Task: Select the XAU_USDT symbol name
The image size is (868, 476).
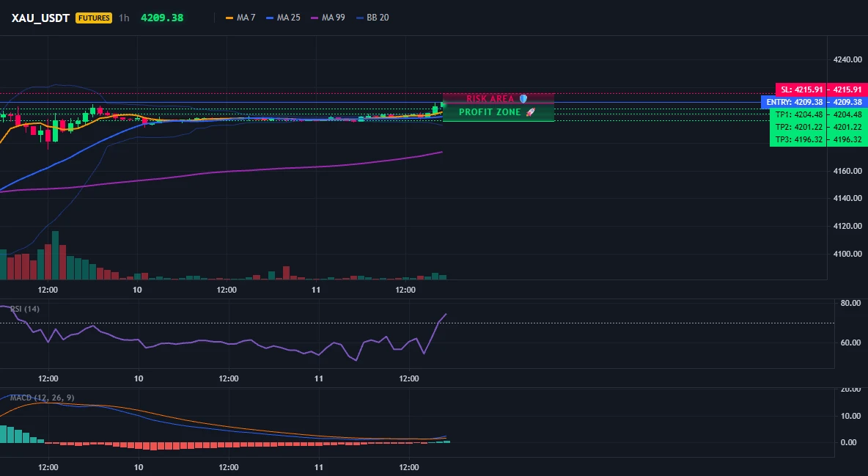Action: coord(40,18)
